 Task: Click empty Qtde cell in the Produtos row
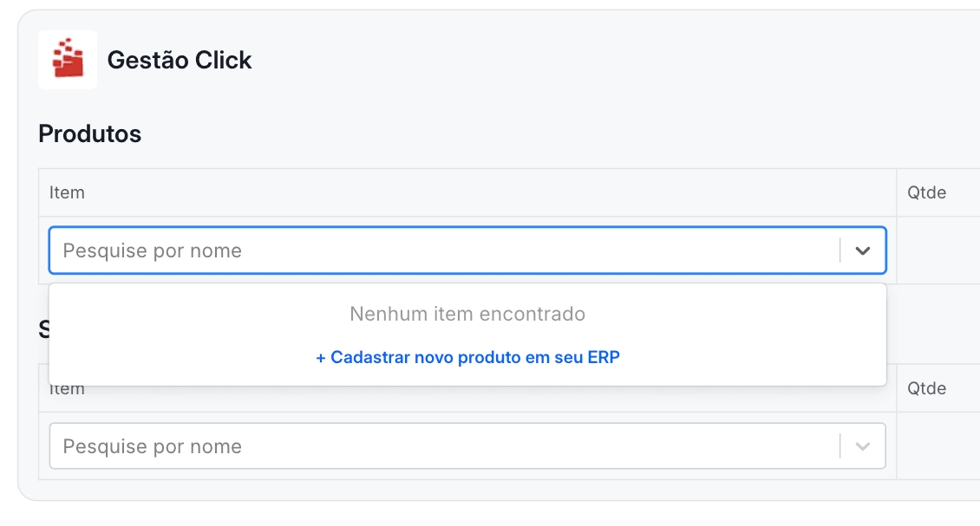(x=938, y=250)
